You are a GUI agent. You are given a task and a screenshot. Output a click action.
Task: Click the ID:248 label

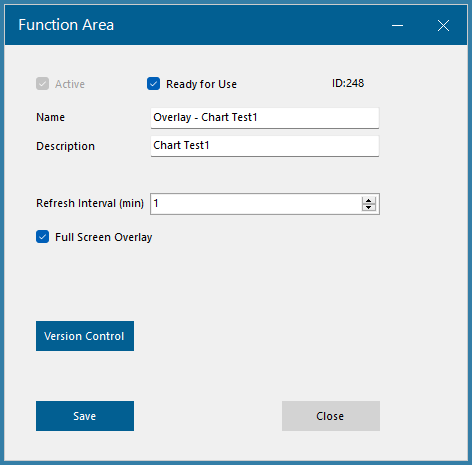coord(348,83)
